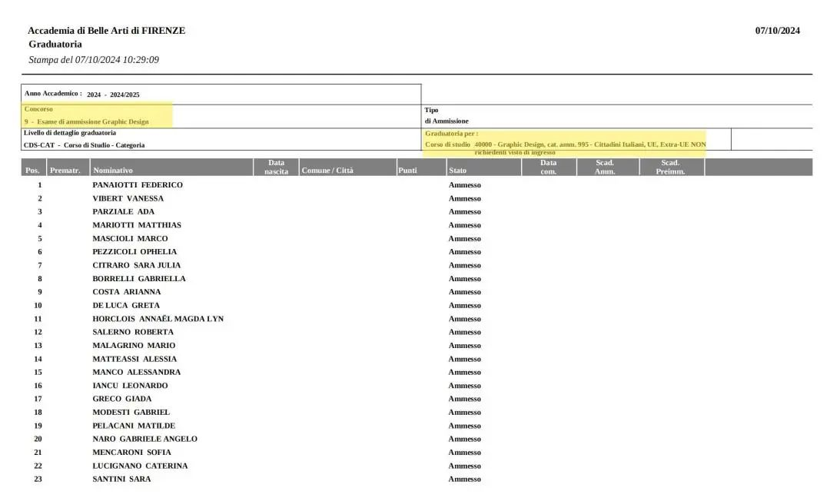The height and width of the screenshot is (504, 830).
Task: Click the Data com. column header
Action: point(548,167)
